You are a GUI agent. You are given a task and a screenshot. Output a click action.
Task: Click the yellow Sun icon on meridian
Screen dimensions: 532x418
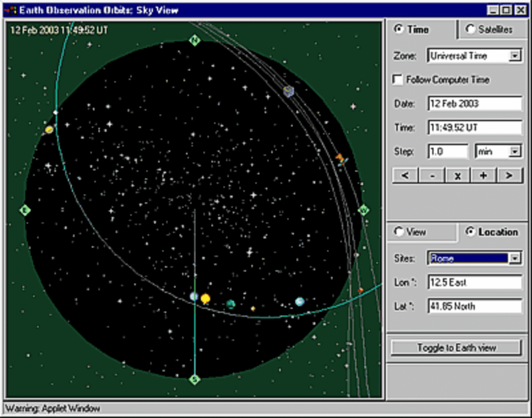(205, 298)
